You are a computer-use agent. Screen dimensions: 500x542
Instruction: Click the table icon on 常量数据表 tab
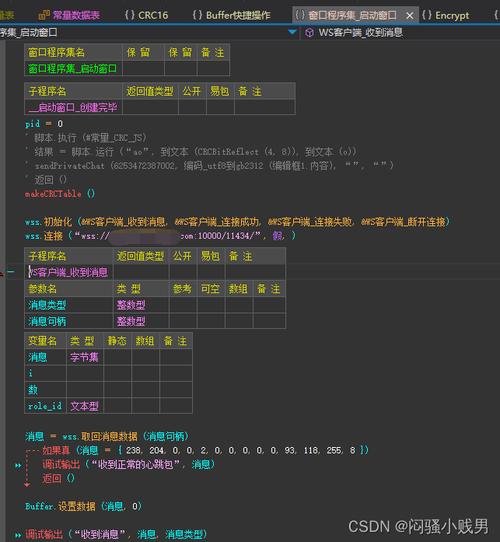click(x=44, y=15)
